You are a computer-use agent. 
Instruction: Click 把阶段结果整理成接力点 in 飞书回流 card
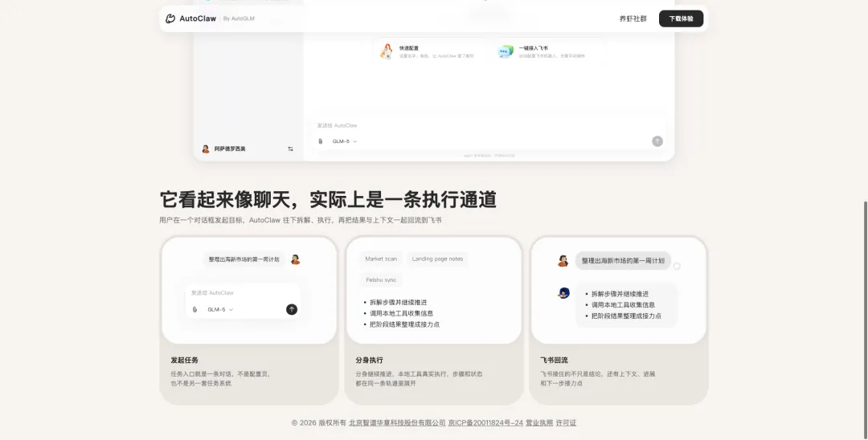626,316
